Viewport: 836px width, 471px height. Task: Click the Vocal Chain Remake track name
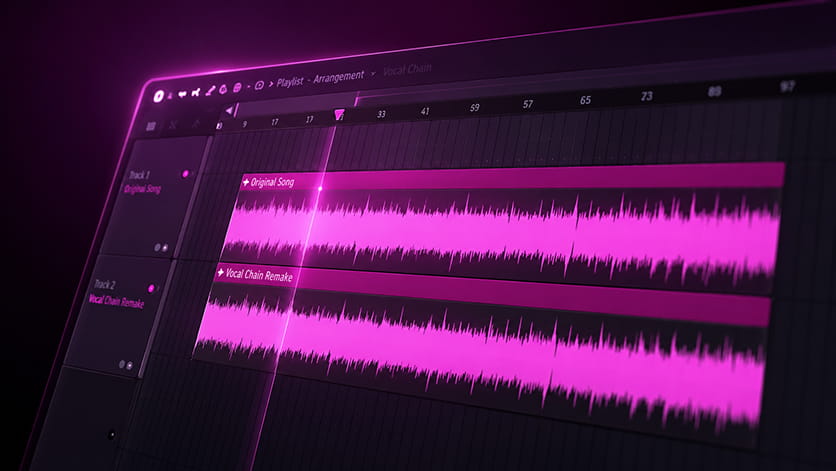point(116,301)
